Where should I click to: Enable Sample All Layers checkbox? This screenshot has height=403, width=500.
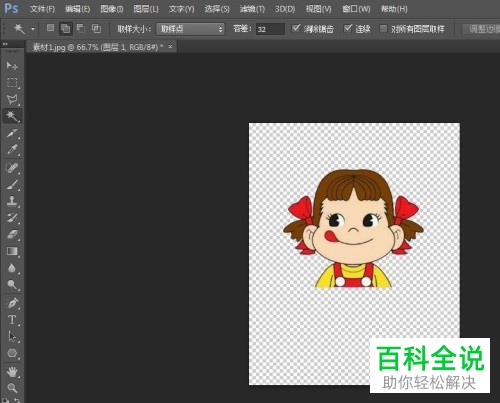(383, 29)
